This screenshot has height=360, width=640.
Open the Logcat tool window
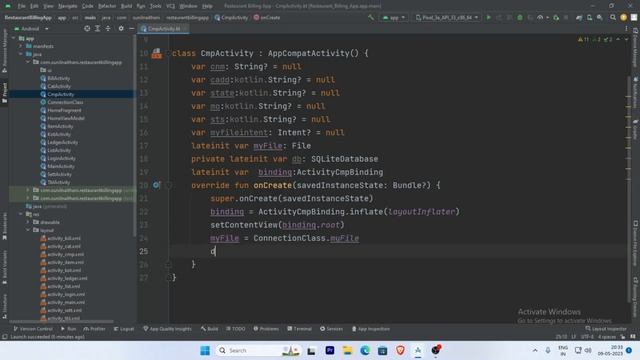pyautogui.click(x=124, y=329)
